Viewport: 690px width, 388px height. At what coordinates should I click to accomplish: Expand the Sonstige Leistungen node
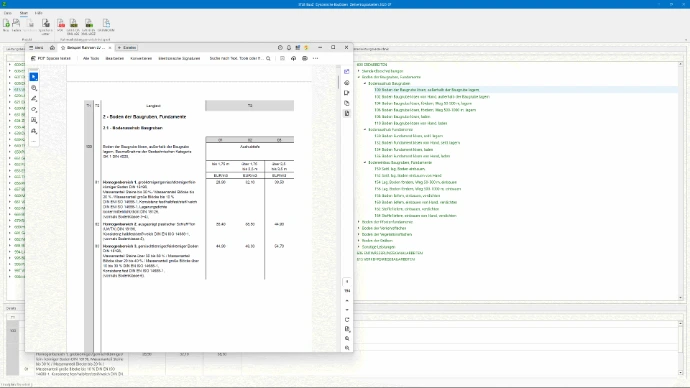pyautogui.click(x=359, y=247)
